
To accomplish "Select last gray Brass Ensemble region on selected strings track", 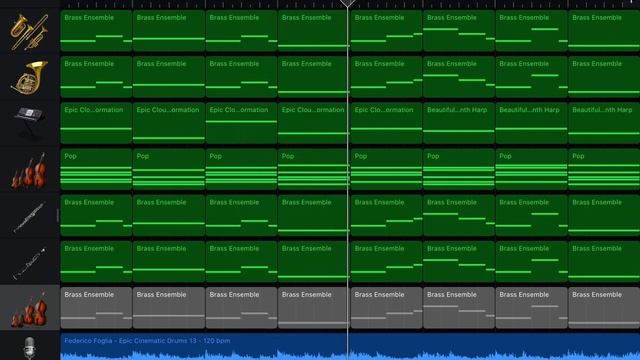I will pyautogui.click(x=604, y=308).
